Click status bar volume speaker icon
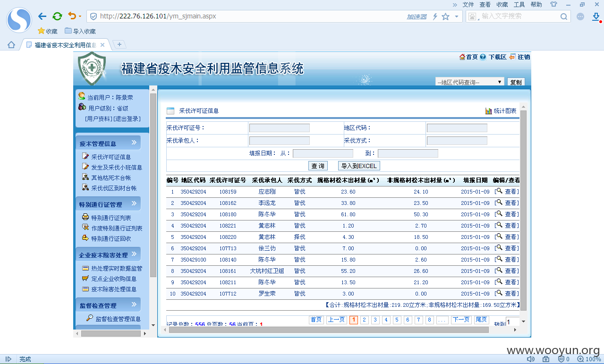 (531, 359)
